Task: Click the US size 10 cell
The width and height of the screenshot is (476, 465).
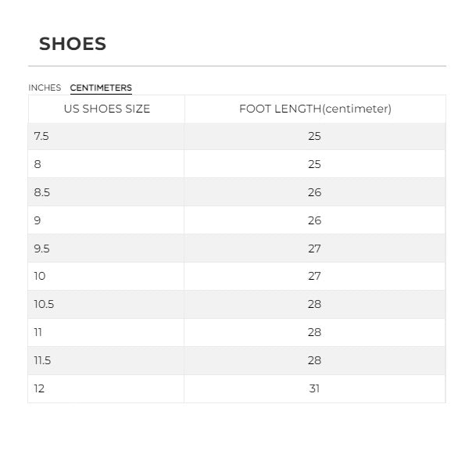Action: pos(40,276)
